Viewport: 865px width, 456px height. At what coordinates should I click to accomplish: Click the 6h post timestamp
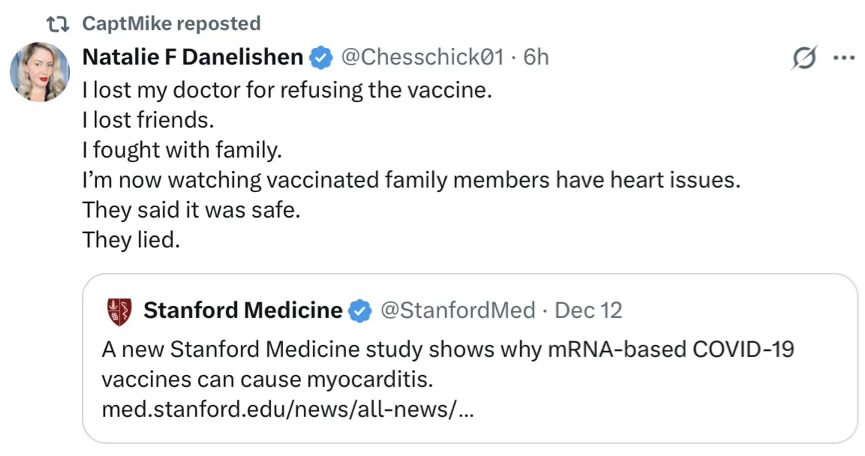click(x=536, y=57)
